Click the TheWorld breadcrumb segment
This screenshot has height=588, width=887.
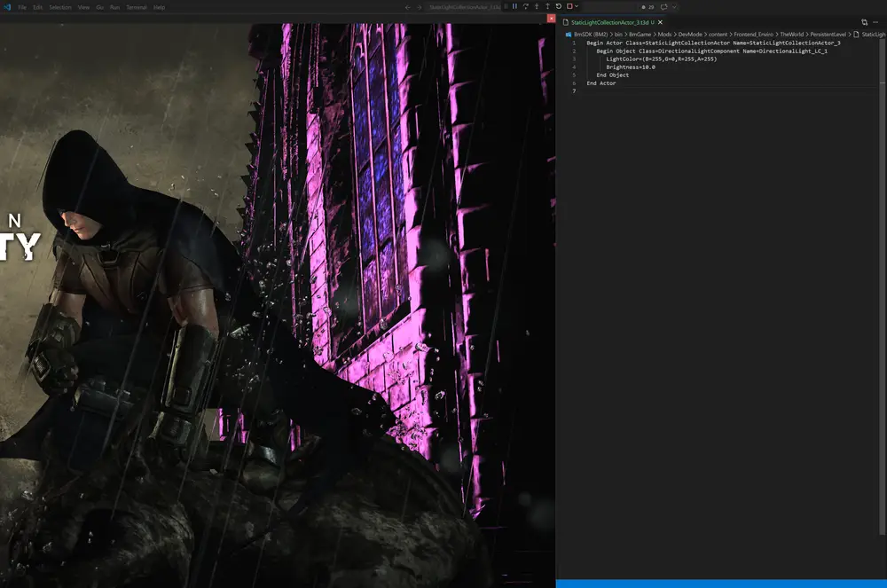point(791,35)
